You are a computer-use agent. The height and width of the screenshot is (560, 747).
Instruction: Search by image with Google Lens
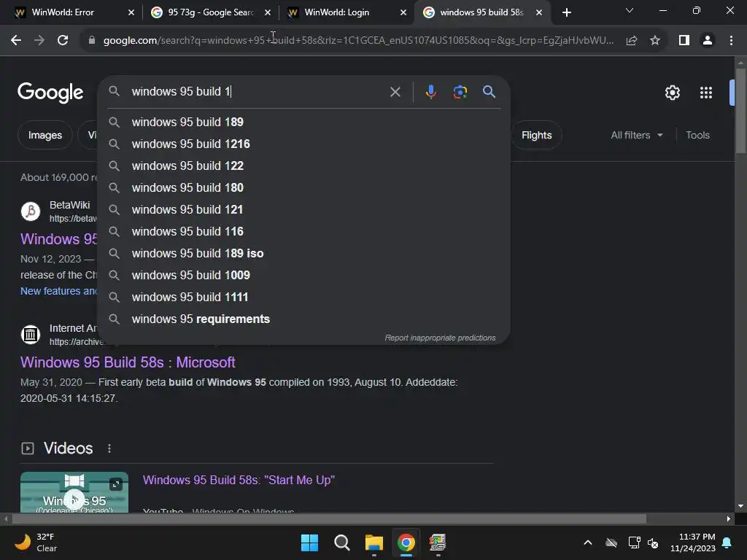(x=460, y=92)
